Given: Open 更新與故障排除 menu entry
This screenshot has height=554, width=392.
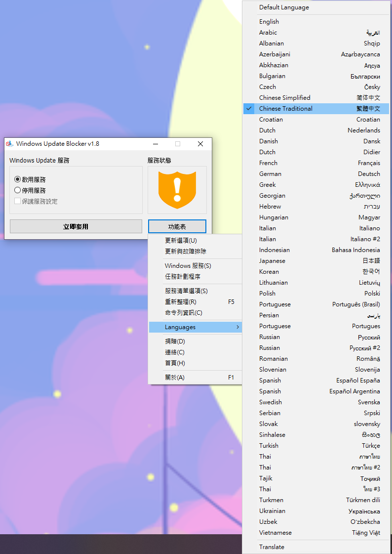Looking at the screenshot, I should pos(196,252).
